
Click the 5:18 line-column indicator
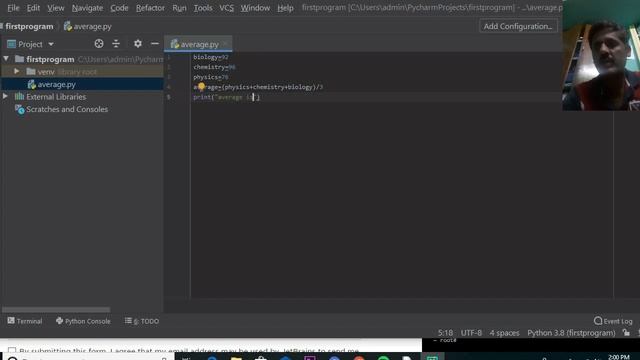[x=445, y=333]
